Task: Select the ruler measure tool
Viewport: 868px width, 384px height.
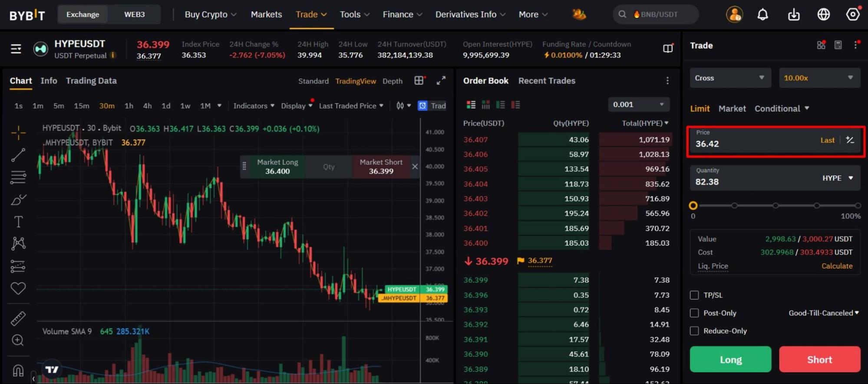Action: click(x=18, y=318)
